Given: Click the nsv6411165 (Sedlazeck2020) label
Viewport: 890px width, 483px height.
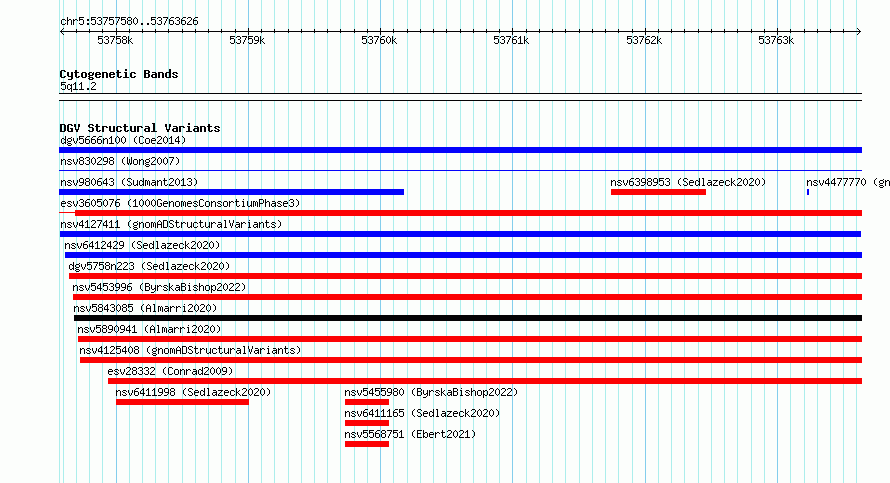Looking at the screenshot, I should 422,413.
